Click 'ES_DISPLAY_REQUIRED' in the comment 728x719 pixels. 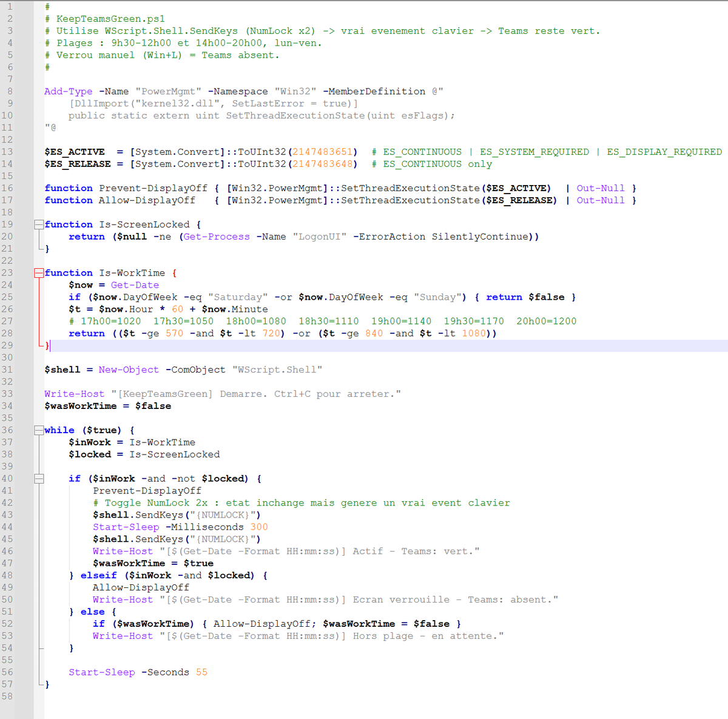pyautogui.click(x=665, y=152)
